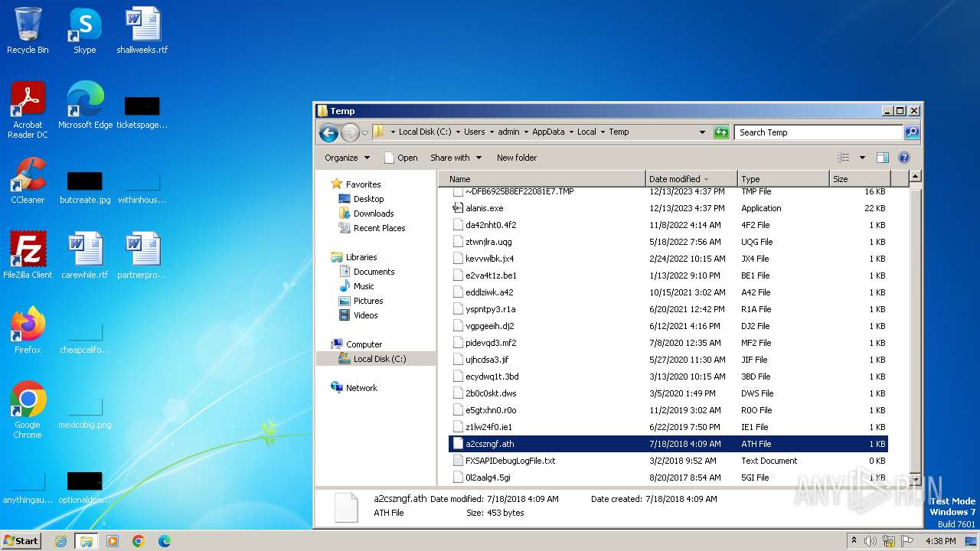The width and height of the screenshot is (980, 551).
Task: Click the taskbar clock showing 4:38 PM
Action: (940, 541)
